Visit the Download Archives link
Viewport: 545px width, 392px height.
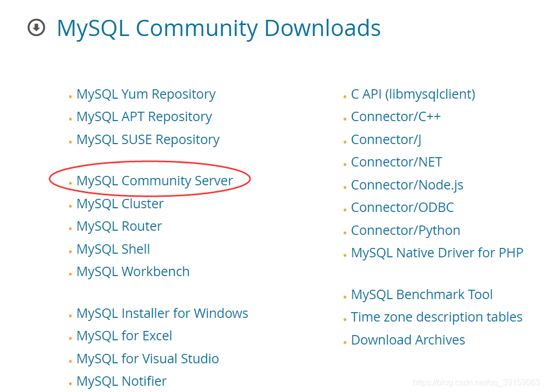[x=408, y=340]
